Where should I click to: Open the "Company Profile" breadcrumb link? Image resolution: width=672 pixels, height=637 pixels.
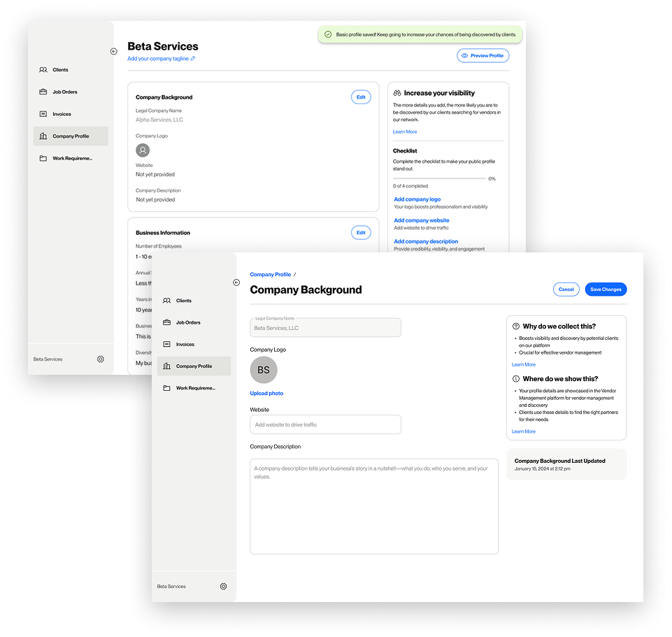pyautogui.click(x=271, y=274)
